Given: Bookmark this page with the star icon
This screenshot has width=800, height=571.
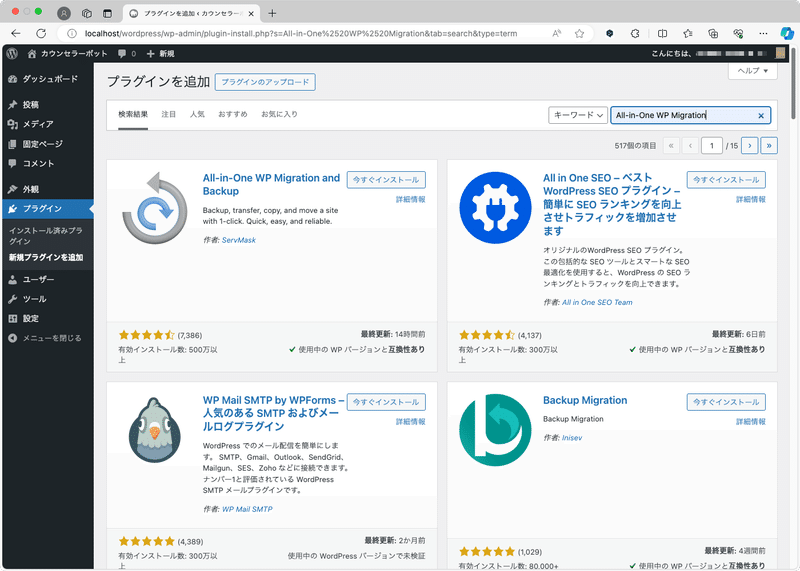Looking at the screenshot, I should point(579,34).
